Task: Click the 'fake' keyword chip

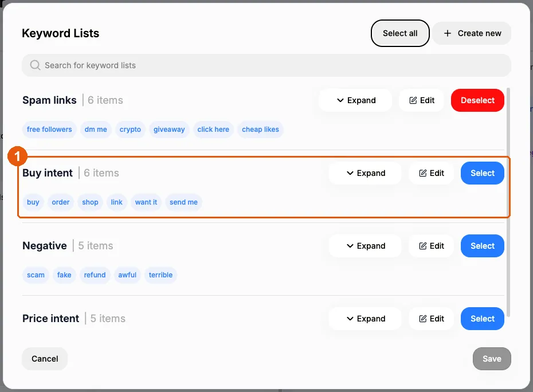Action: tap(64, 275)
